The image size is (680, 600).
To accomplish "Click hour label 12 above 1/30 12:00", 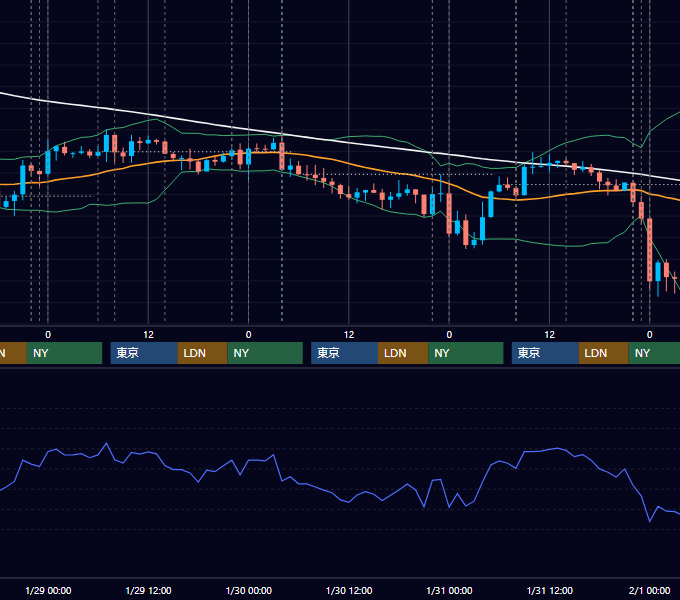I will pos(349,335).
